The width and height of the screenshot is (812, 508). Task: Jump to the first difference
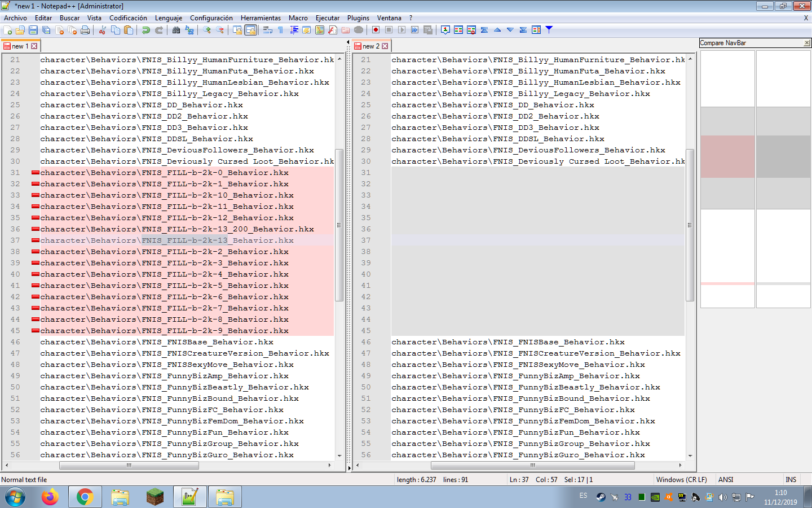pos(484,30)
